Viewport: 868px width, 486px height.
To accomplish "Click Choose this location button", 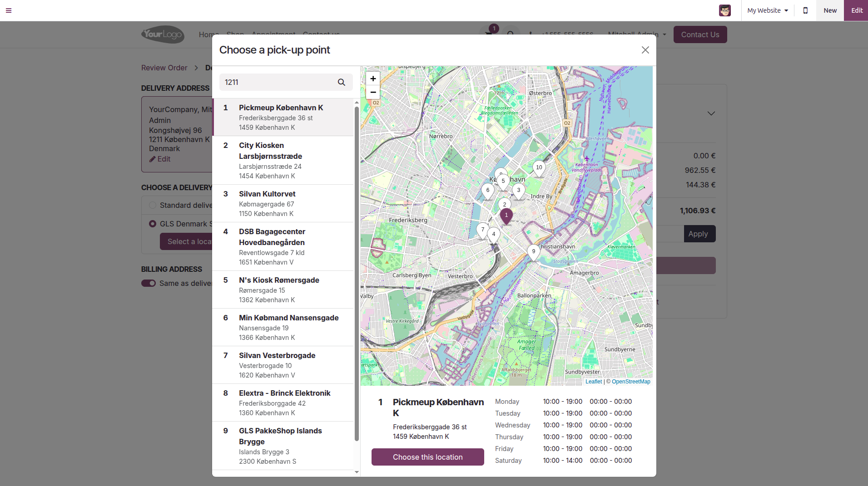I will (428, 457).
